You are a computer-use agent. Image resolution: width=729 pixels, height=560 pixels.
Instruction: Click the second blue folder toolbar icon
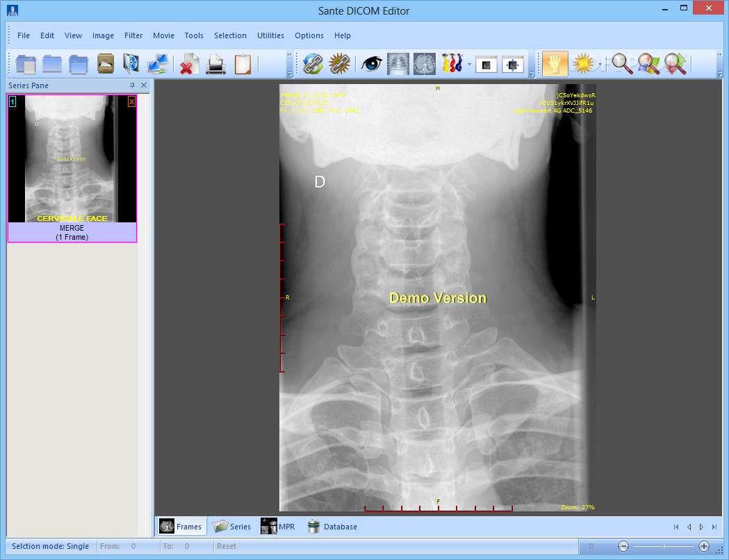(52, 64)
